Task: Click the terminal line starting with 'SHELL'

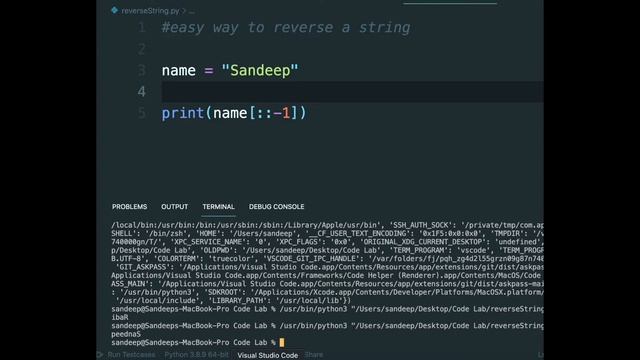Action: pyautogui.click(x=327, y=233)
